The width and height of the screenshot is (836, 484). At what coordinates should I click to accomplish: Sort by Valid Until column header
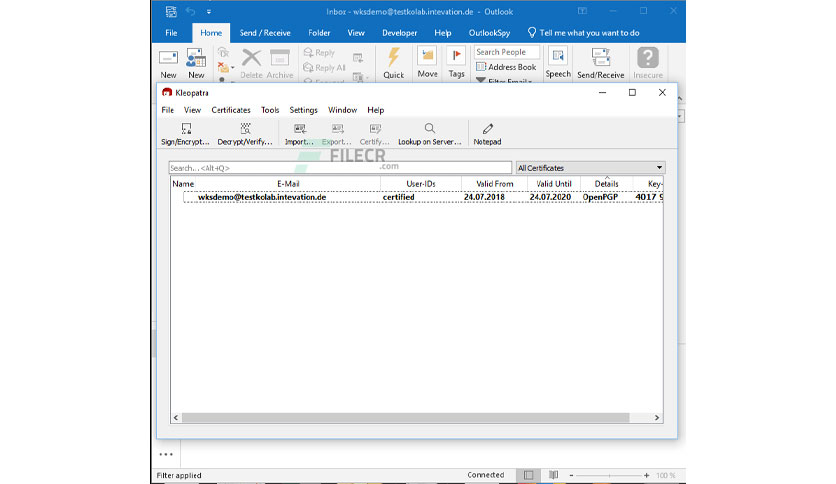click(553, 184)
